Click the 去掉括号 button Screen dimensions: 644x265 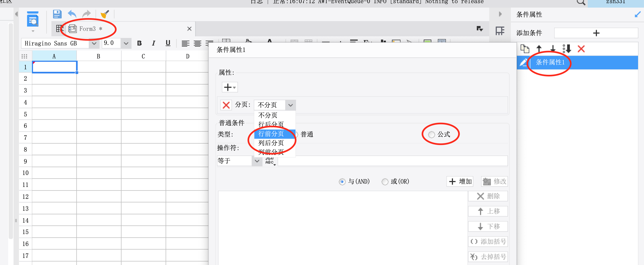click(488, 257)
